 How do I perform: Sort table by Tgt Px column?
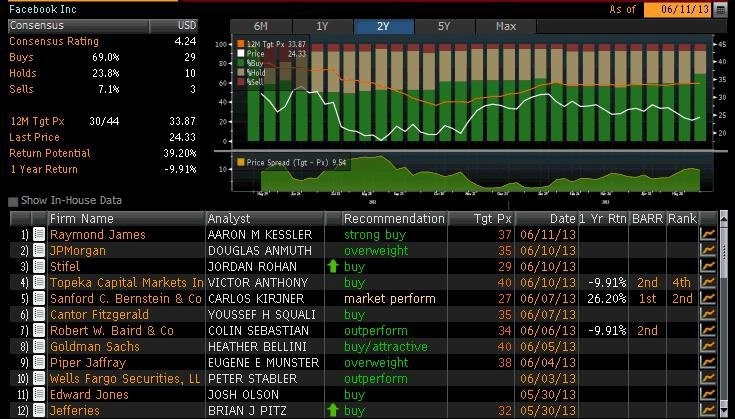(481, 218)
